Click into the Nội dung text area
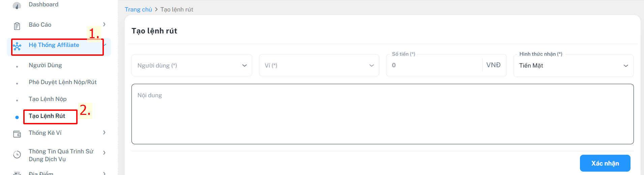The width and height of the screenshot is (644, 175). tap(382, 114)
